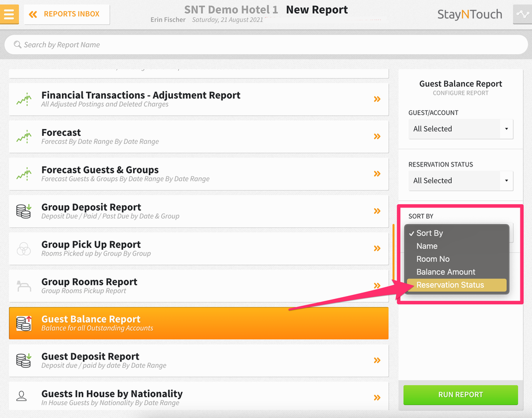Viewport: 532px width, 418px height.
Task: Click the Group Deposit coins icon
Action: point(24,211)
